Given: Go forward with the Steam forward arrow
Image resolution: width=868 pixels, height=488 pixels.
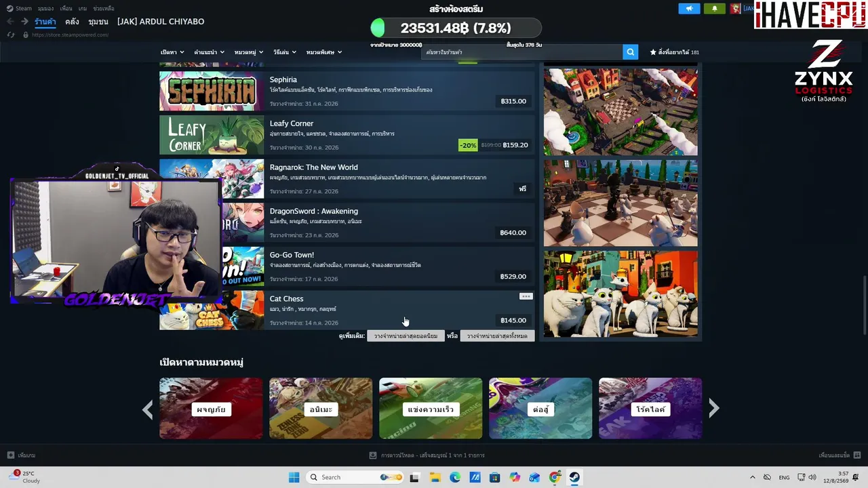Looking at the screenshot, I should 24,22.
